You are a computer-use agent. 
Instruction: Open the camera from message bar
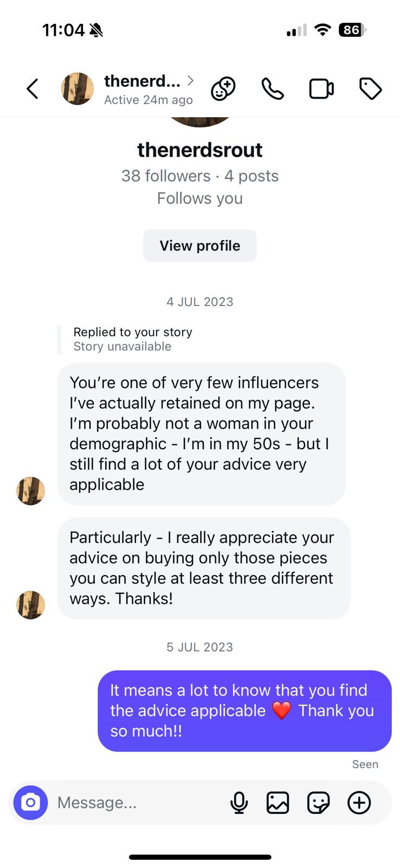point(31,802)
